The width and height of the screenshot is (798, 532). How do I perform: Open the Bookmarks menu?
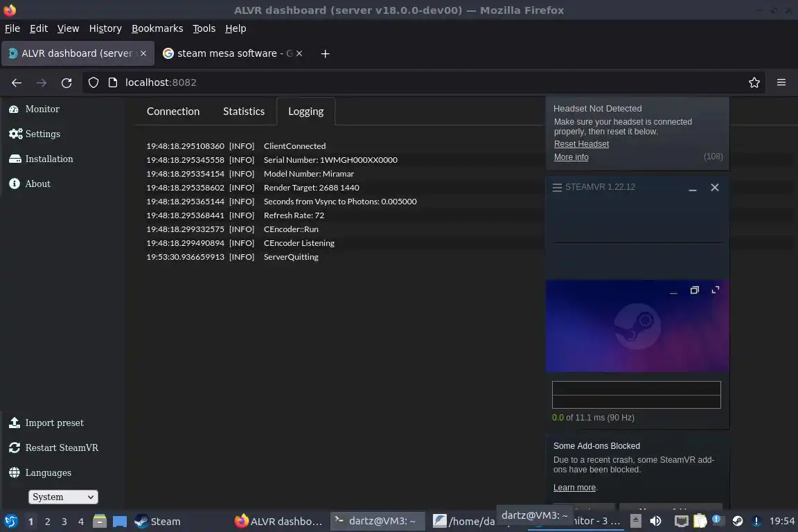(157, 28)
